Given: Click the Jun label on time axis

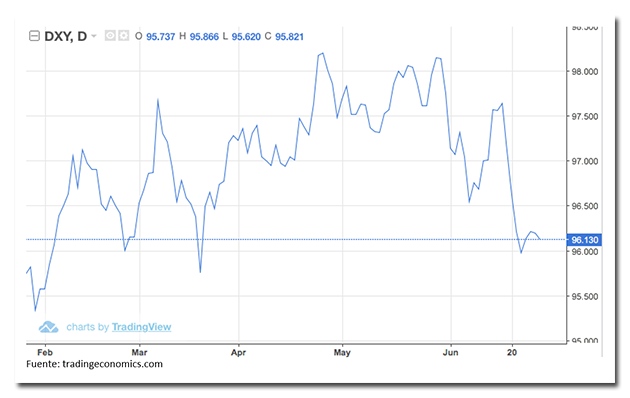Looking at the screenshot, I should 450,352.
